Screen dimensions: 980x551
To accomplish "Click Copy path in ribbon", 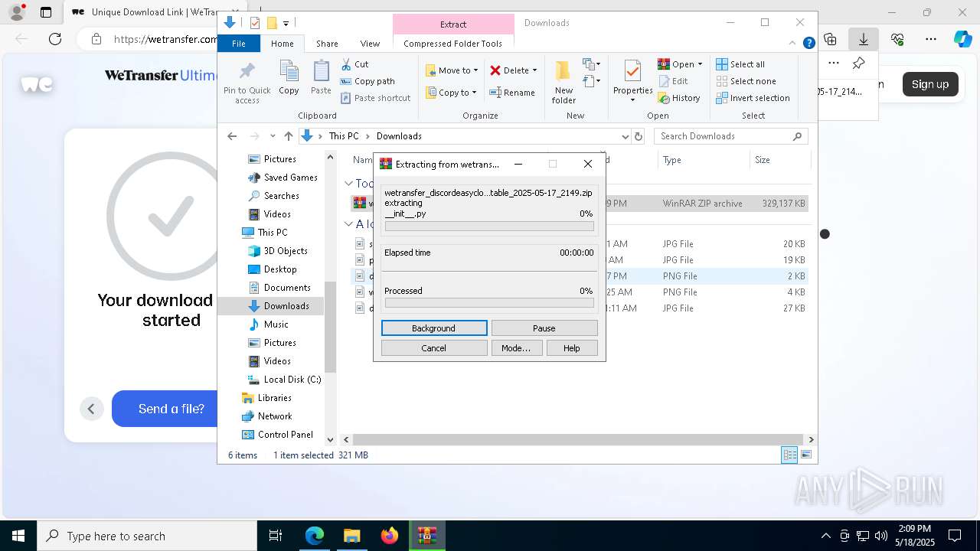I will pyautogui.click(x=367, y=81).
